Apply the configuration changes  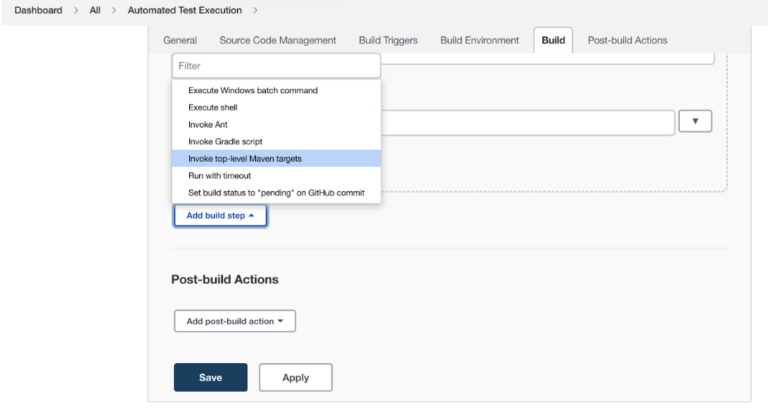pos(295,377)
